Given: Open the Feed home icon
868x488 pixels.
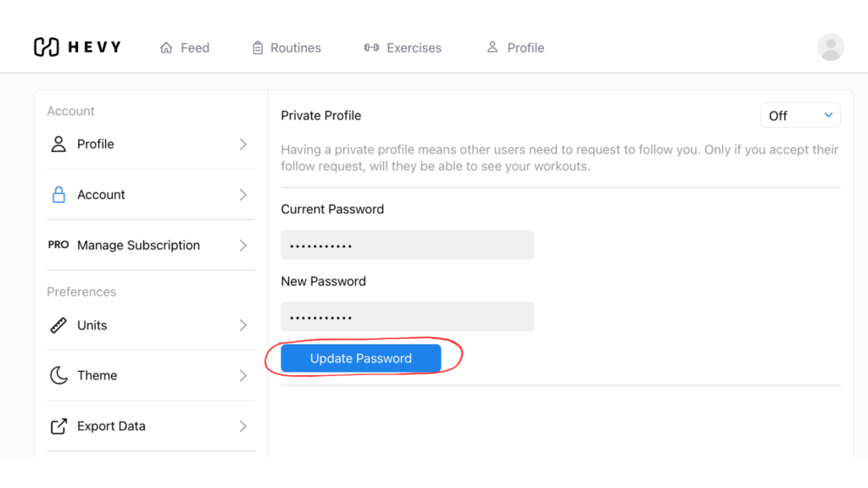Looking at the screenshot, I should pyautogui.click(x=166, y=47).
